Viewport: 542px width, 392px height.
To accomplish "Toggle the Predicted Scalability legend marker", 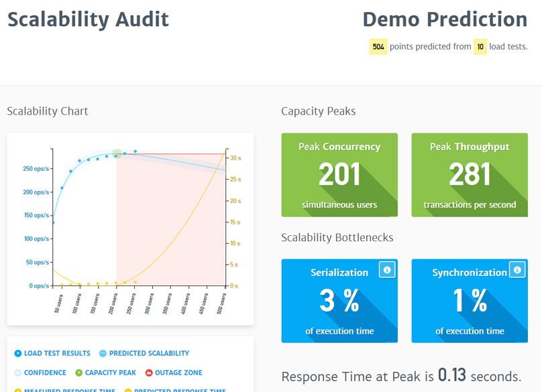I will (x=103, y=353).
